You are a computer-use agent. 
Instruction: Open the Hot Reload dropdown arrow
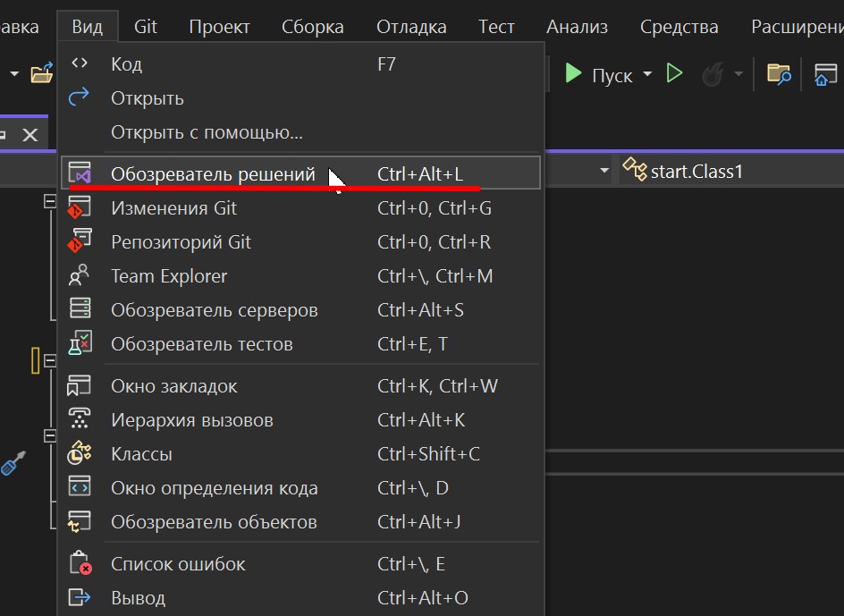(738, 74)
